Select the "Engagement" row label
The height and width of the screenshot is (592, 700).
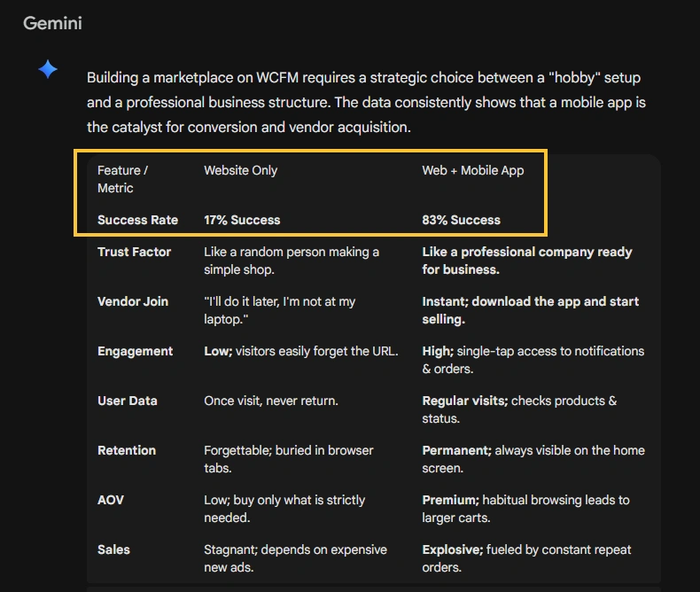(135, 351)
